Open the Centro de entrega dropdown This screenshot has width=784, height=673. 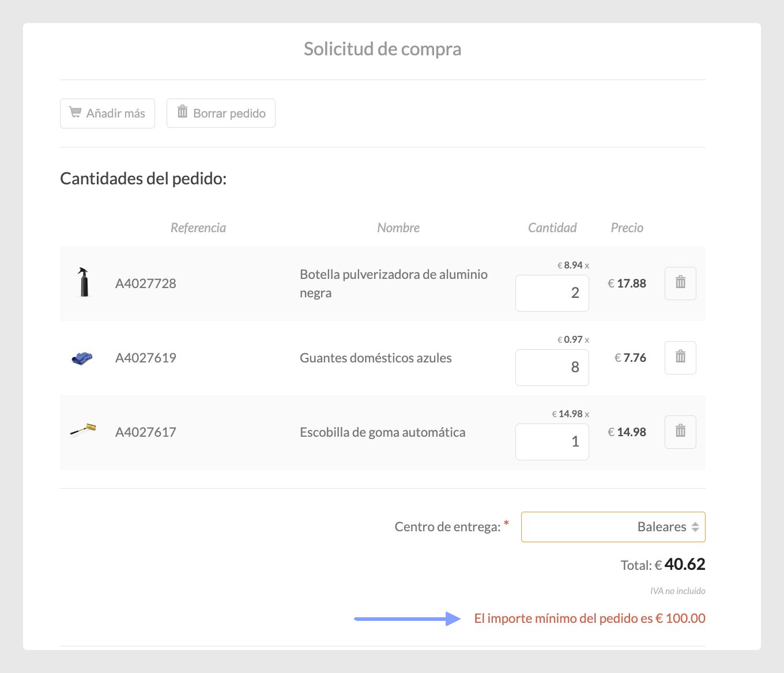pos(613,527)
